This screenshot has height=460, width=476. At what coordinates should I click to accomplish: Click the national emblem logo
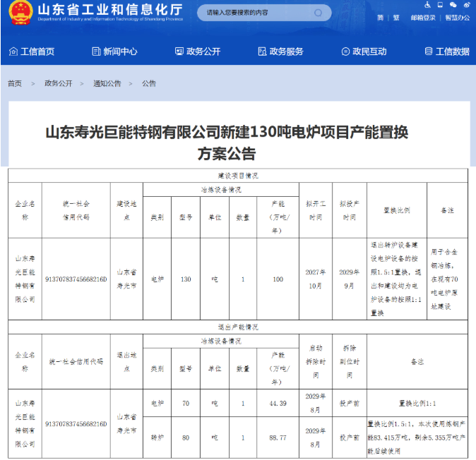pos(20,13)
